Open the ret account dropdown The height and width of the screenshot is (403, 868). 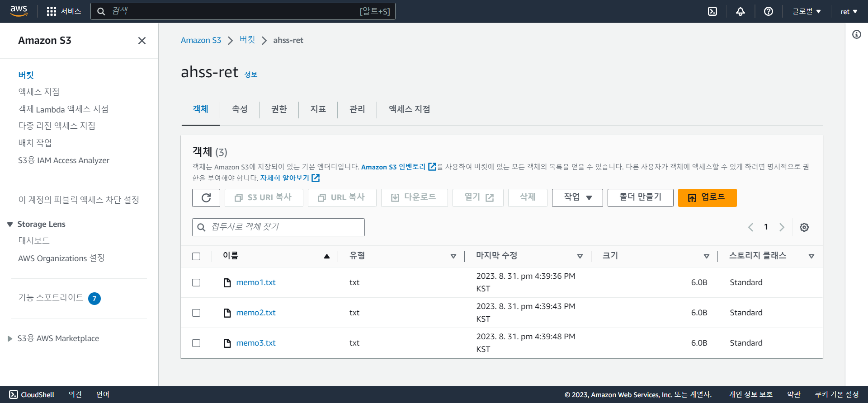(849, 11)
